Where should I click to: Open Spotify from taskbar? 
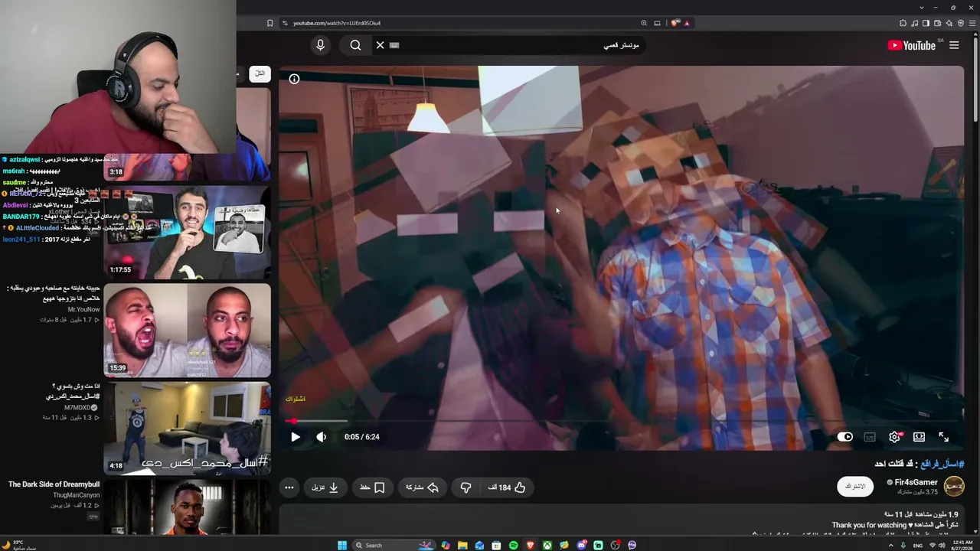pyautogui.click(x=513, y=545)
